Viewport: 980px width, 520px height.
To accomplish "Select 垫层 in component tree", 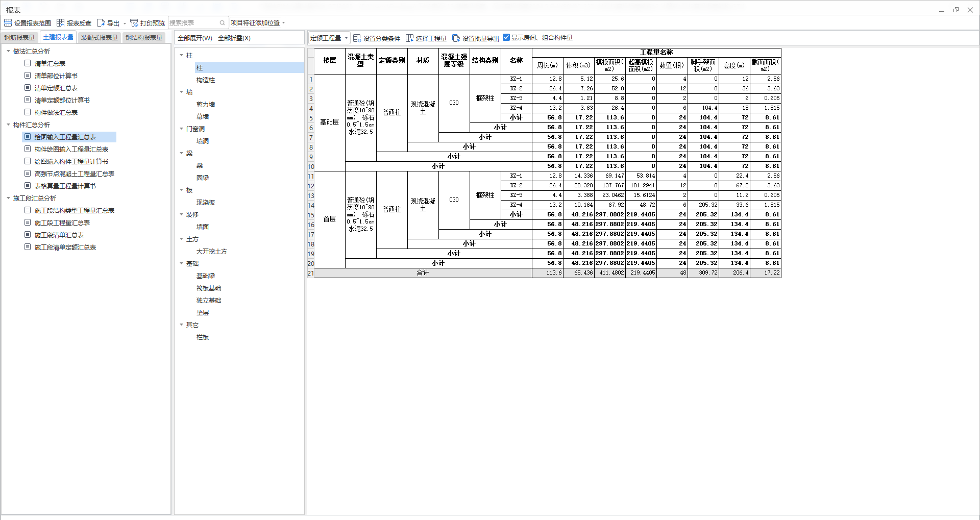I will click(203, 313).
